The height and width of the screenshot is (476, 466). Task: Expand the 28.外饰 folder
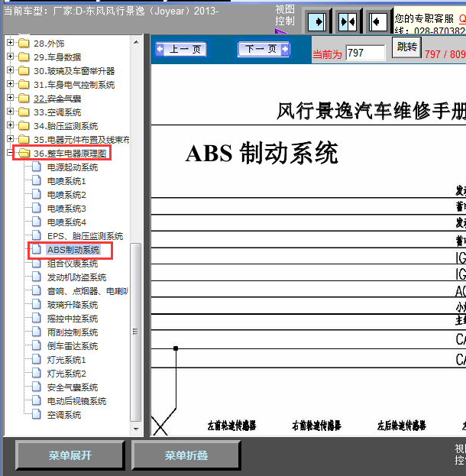pos(10,43)
